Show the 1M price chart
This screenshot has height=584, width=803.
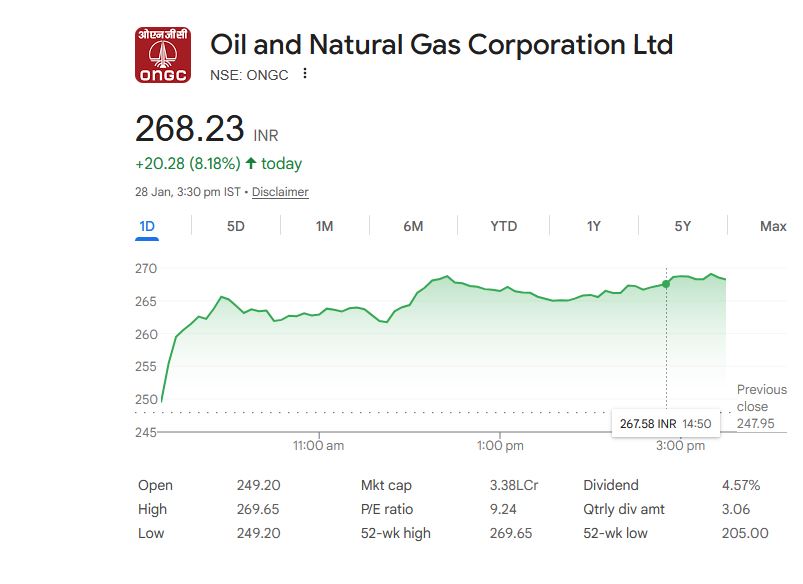324,226
